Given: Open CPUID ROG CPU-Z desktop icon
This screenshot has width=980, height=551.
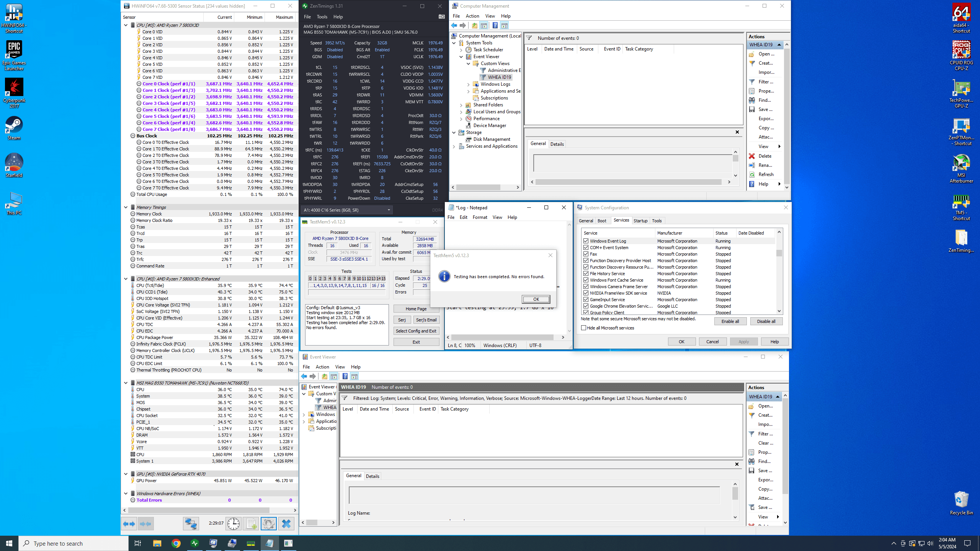Looking at the screenshot, I should [x=961, y=56].
